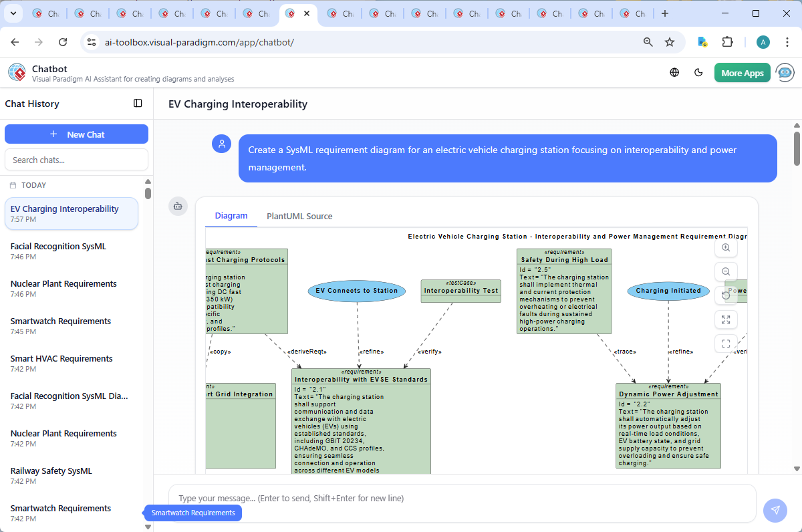Zoom in on the requirement diagram
802x532 pixels.
coord(726,247)
